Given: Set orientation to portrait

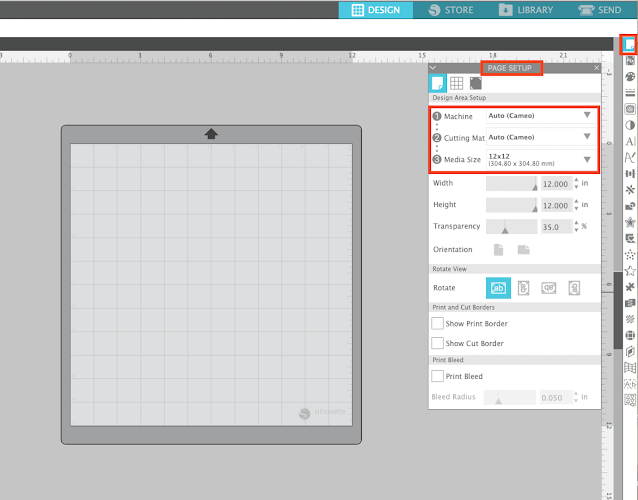Looking at the screenshot, I should coord(498,249).
